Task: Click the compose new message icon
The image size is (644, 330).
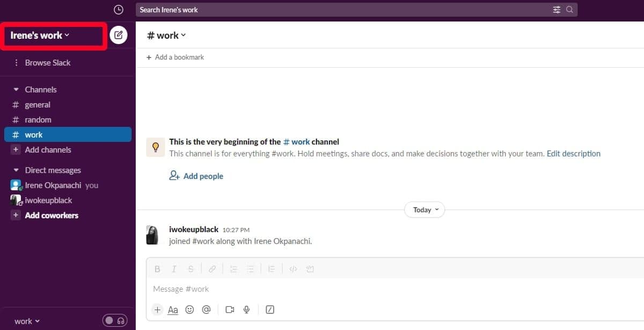Action: 119,35
